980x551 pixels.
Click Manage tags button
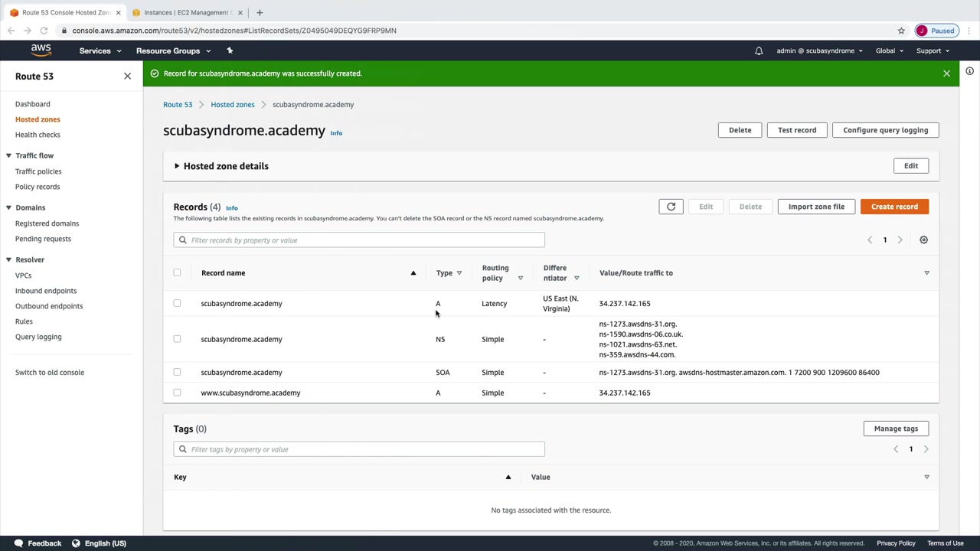pos(896,429)
